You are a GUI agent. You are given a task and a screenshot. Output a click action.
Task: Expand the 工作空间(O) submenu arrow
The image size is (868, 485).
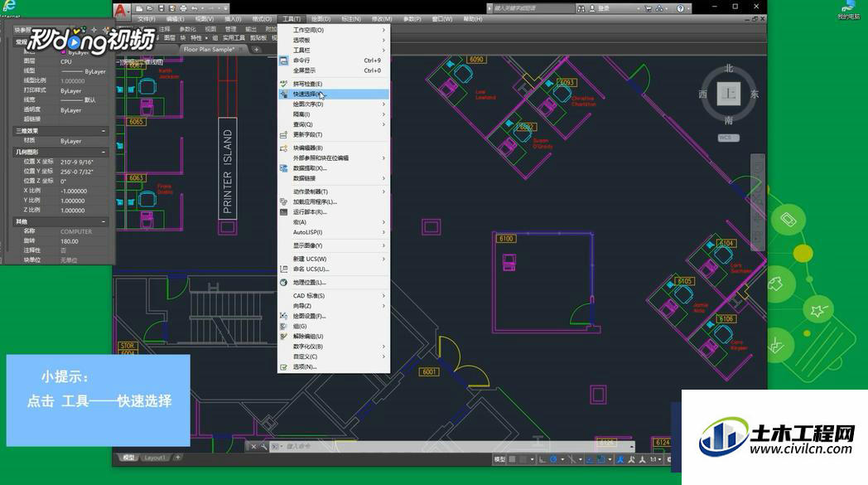(x=383, y=30)
